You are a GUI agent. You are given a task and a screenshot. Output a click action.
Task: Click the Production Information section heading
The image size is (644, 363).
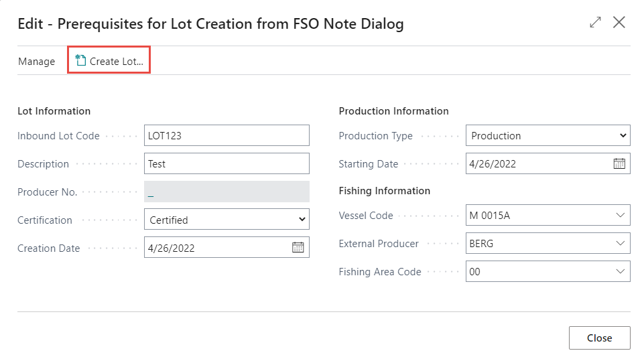coord(393,111)
